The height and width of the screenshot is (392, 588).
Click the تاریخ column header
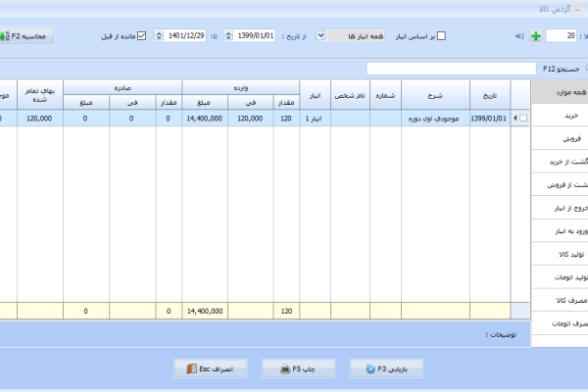(490, 95)
